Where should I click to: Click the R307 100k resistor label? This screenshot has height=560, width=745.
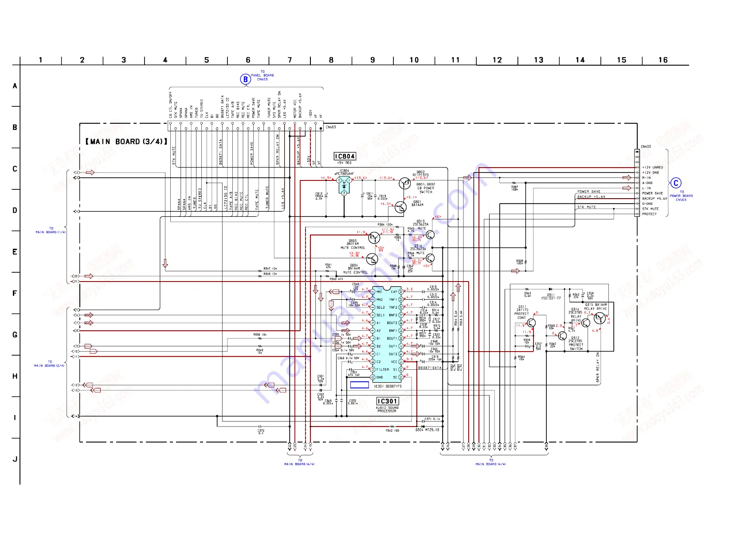[514, 188]
